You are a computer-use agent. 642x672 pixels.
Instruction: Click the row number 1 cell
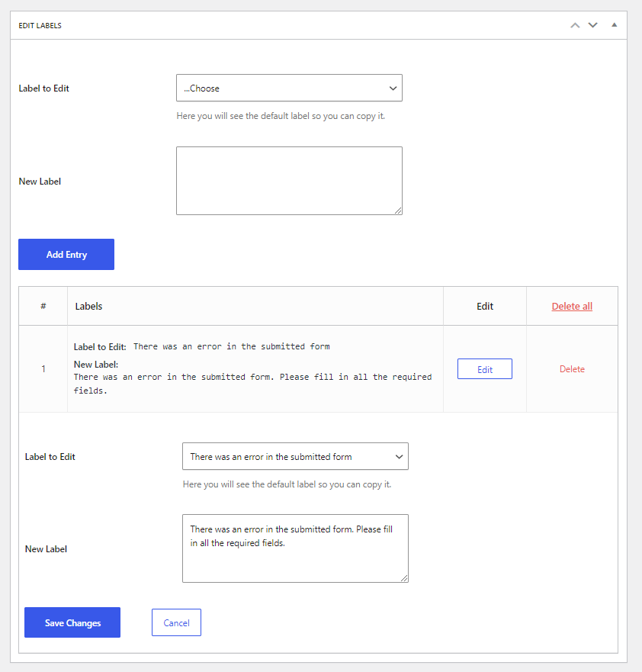(43, 369)
